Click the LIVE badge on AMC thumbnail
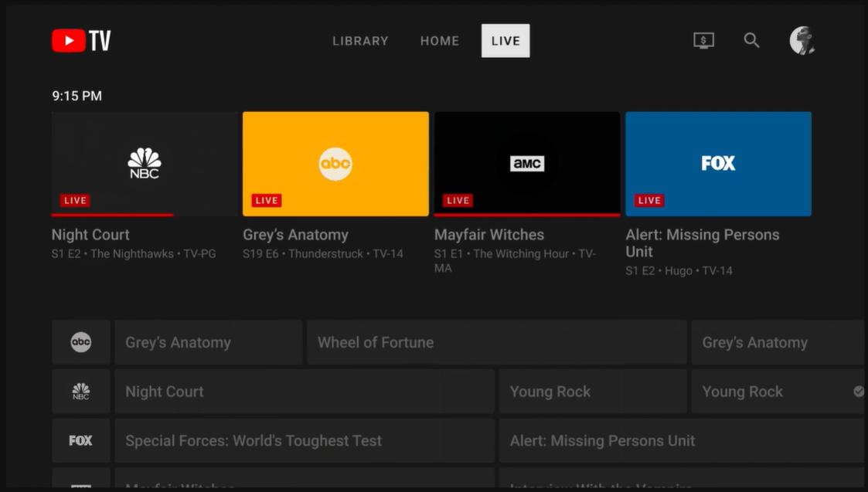This screenshot has width=868, height=492. pyautogui.click(x=458, y=200)
